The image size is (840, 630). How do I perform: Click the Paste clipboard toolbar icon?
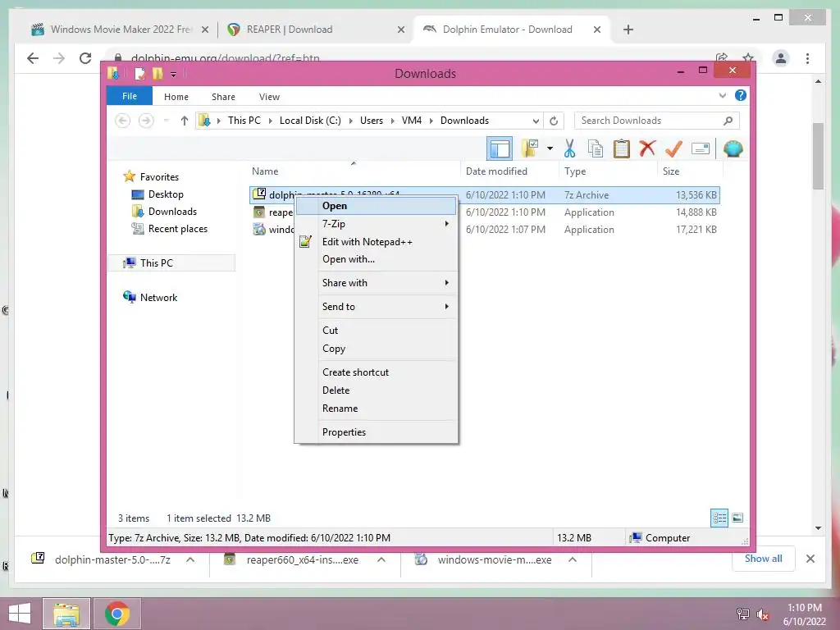tap(621, 148)
